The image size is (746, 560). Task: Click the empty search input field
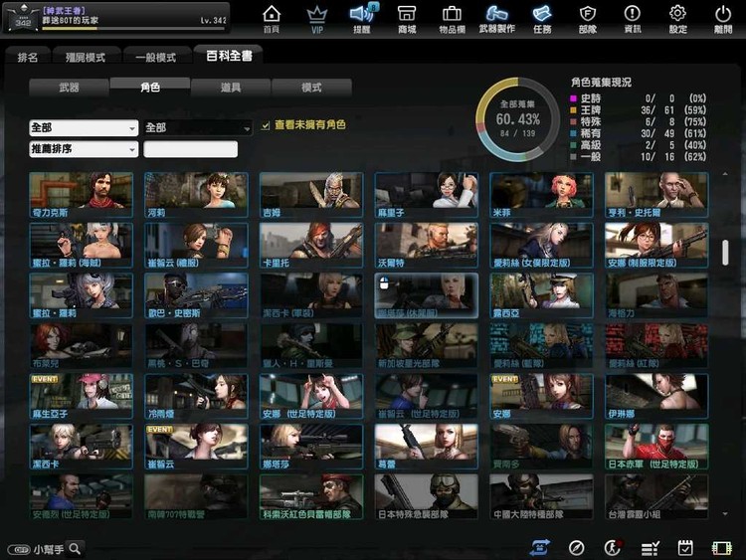pyautogui.click(x=190, y=149)
